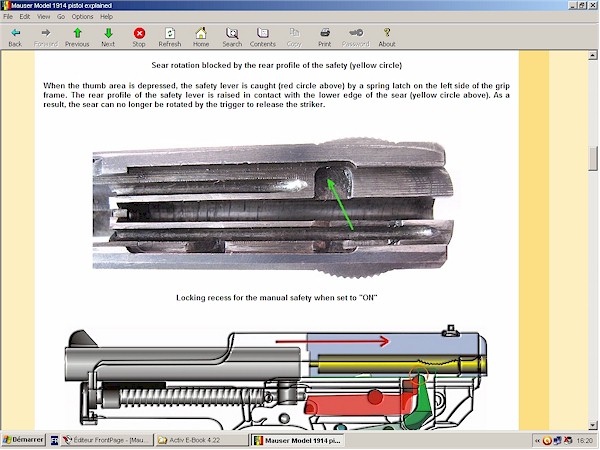This screenshot has height=450, width=600.
Task: Click the scrollbar up arrow
Action: coord(593,55)
